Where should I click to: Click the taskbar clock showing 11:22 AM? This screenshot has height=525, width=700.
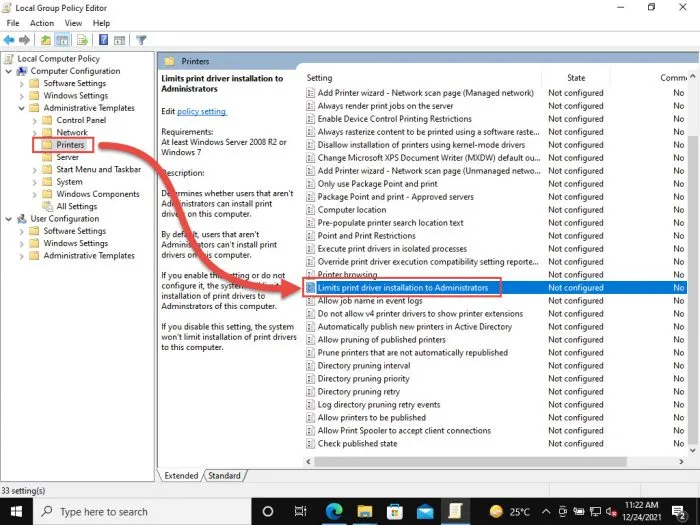[642, 512]
